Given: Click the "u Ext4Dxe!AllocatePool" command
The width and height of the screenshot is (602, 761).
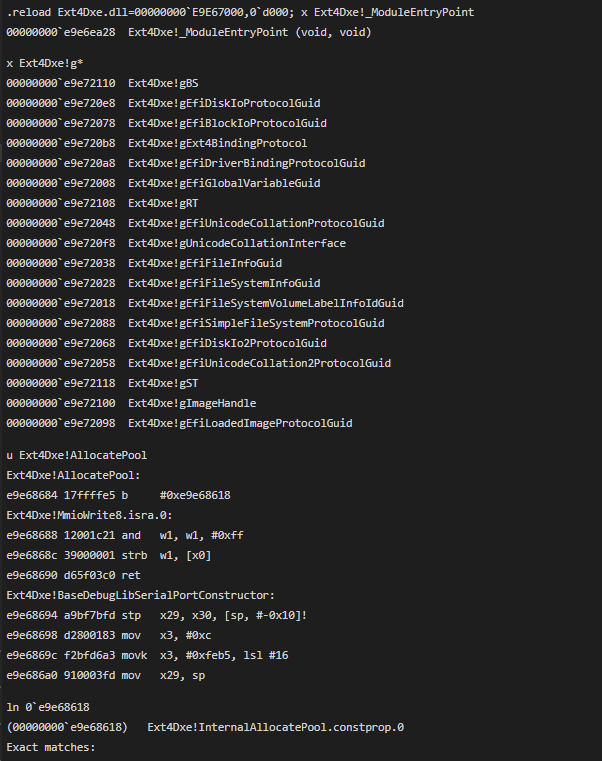Looking at the screenshot, I should coord(77,455).
